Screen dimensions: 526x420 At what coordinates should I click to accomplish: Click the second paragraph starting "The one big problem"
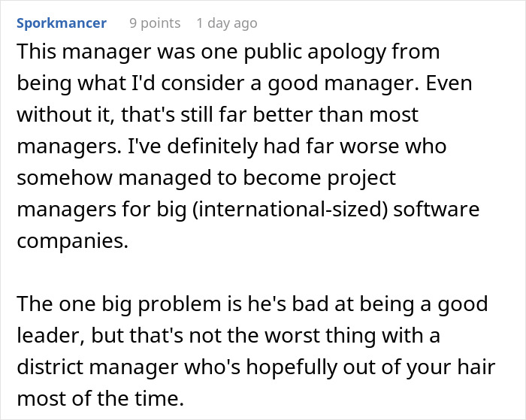(256, 351)
